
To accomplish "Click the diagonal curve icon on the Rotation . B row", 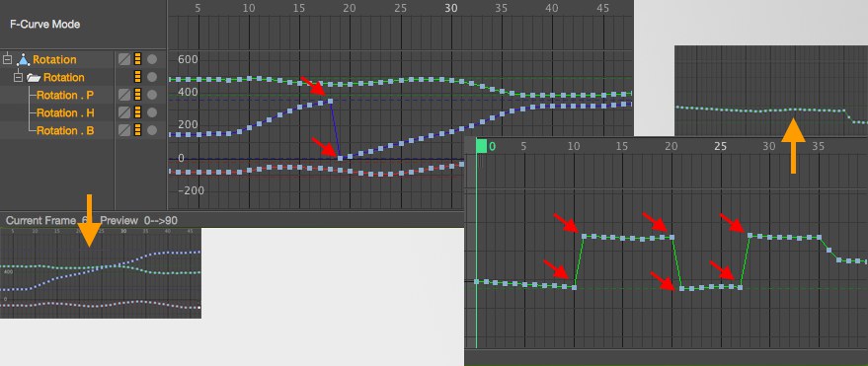I will (x=124, y=131).
